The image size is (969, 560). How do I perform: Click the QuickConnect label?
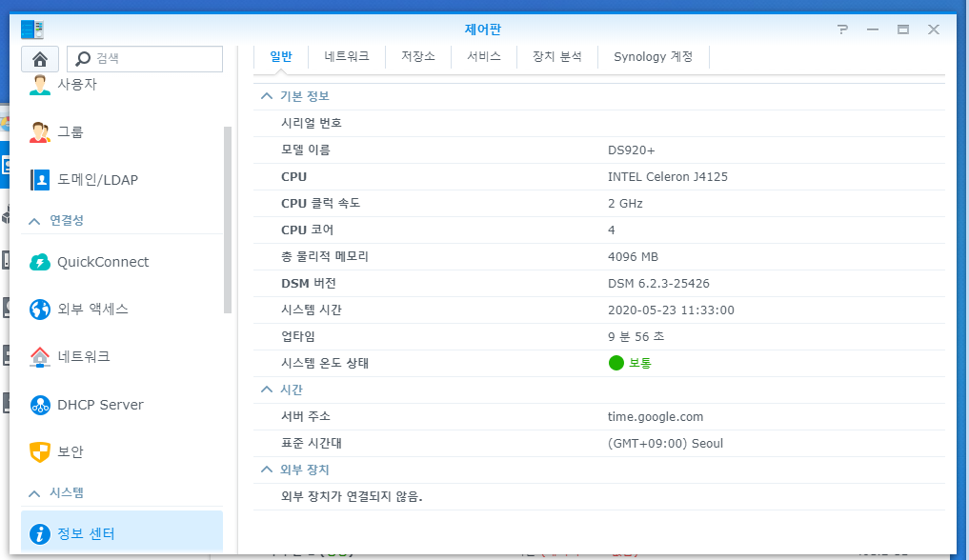pos(103,262)
